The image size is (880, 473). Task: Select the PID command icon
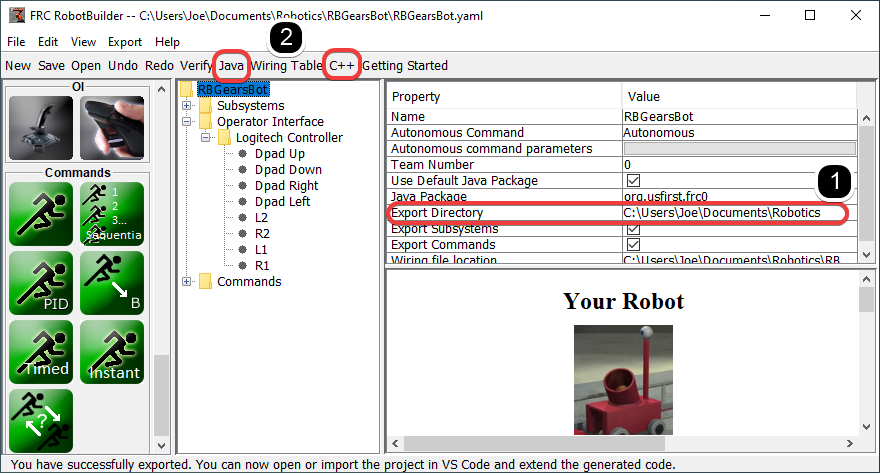click(x=41, y=283)
